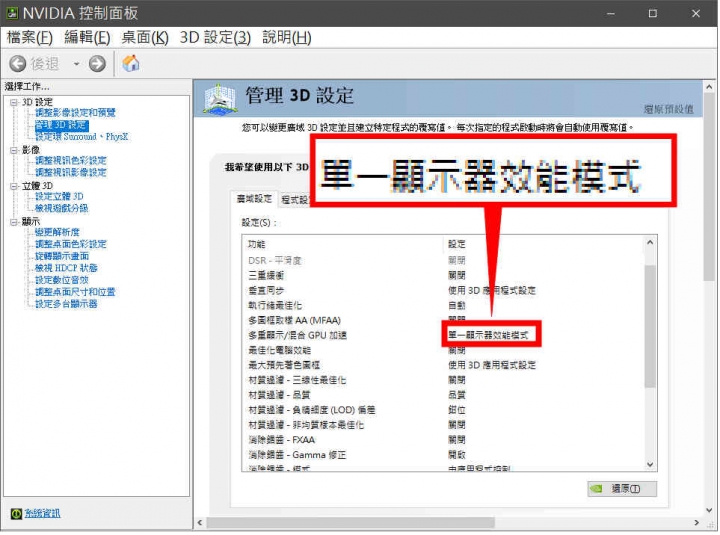Click the Back (後退) arrow icon
Viewport: 720px width, 535px height.
coord(17,63)
